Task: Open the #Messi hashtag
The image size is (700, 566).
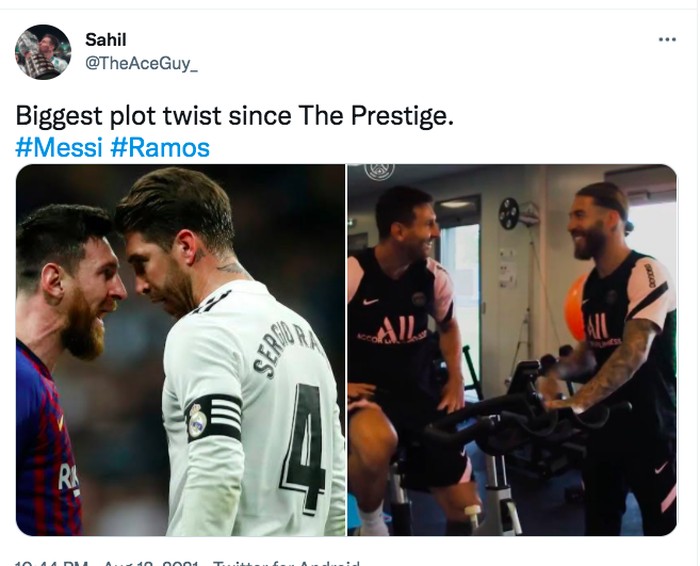Action: point(59,148)
